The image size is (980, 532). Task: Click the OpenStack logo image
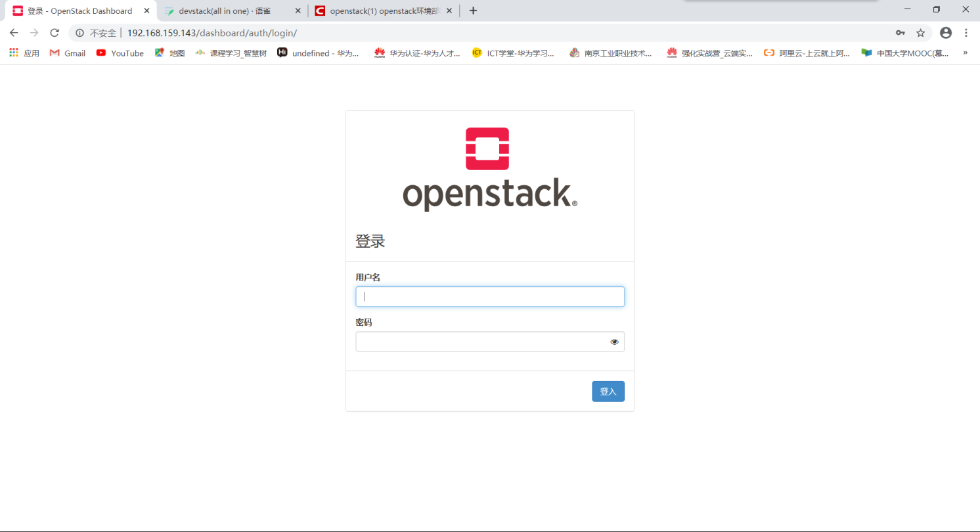[x=490, y=169]
